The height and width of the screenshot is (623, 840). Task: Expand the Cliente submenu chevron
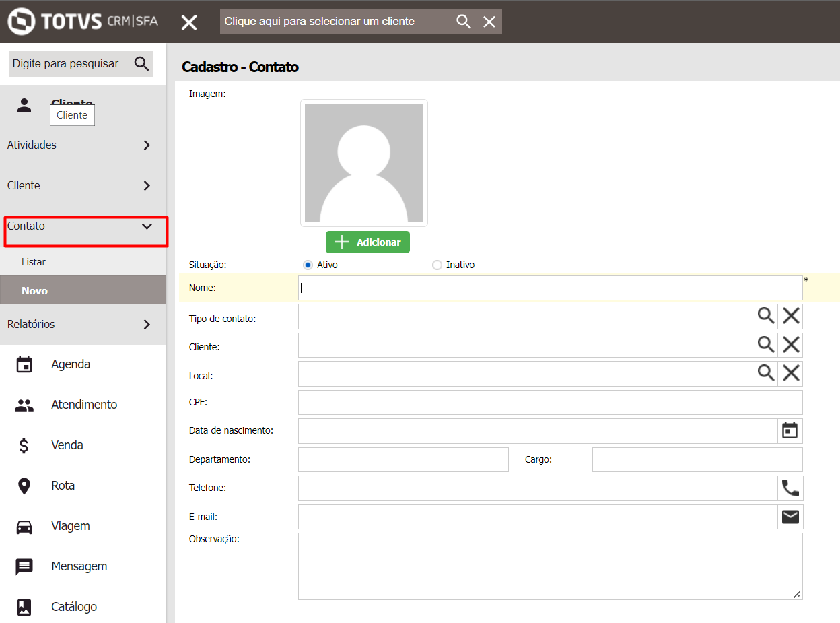(x=147, y=185)
